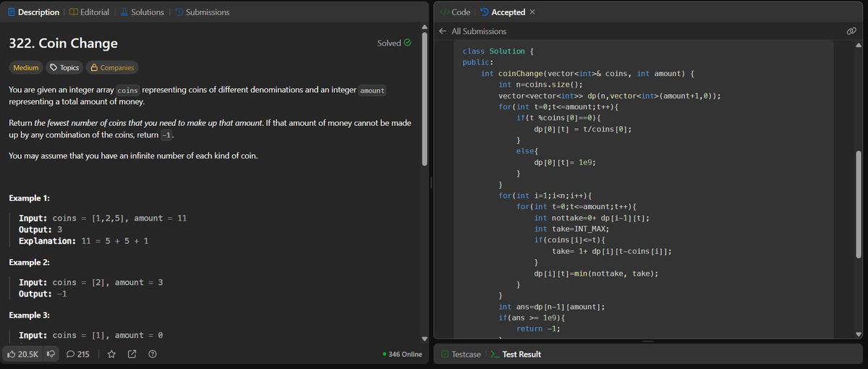Star the problem to favorites
868x369 pixels.
coord(112,355)
